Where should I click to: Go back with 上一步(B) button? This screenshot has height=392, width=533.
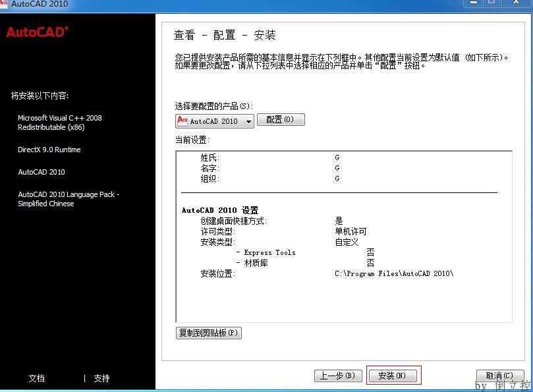pos(338,376)
